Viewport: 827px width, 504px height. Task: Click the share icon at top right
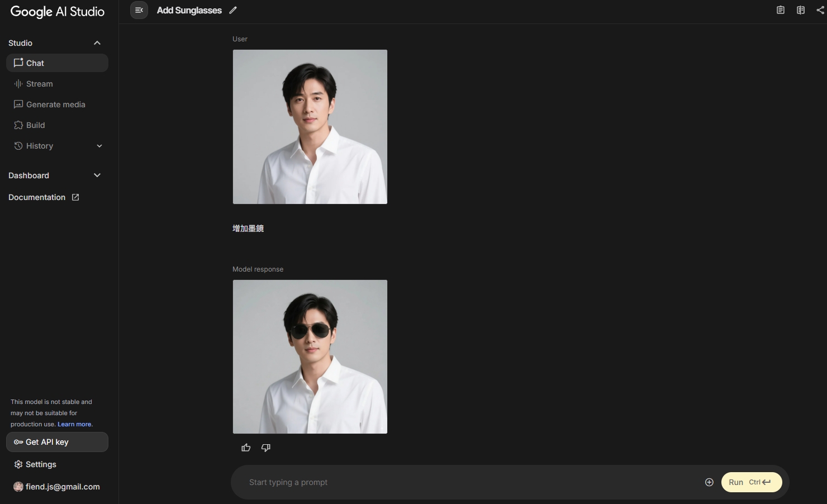(x=820, y=10)
